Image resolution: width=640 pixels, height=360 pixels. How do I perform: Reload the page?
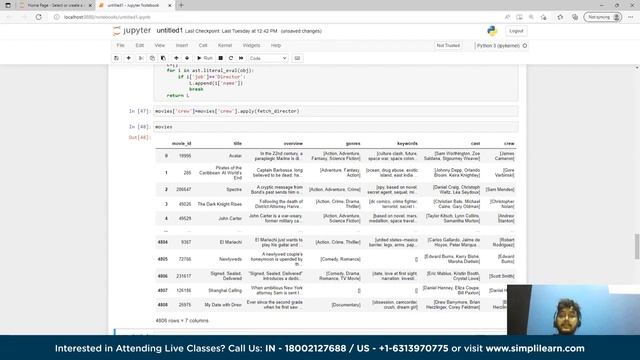(39, 17)
